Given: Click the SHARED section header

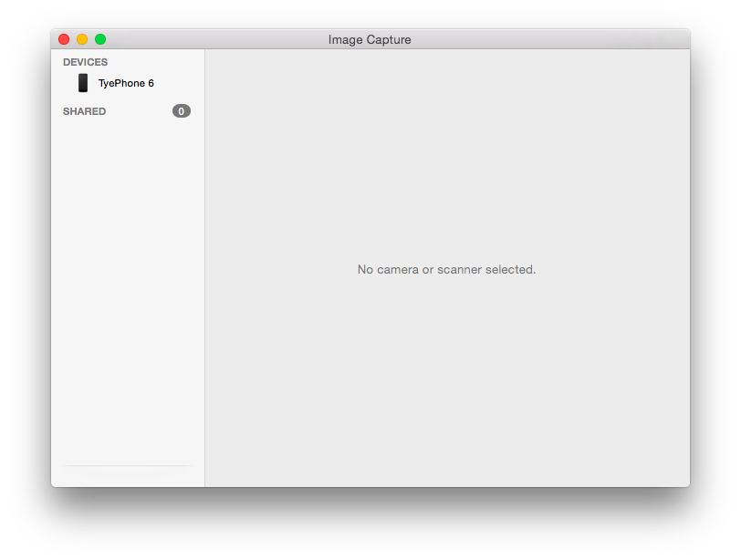Looking at the screenshot, I should [84, 111].
